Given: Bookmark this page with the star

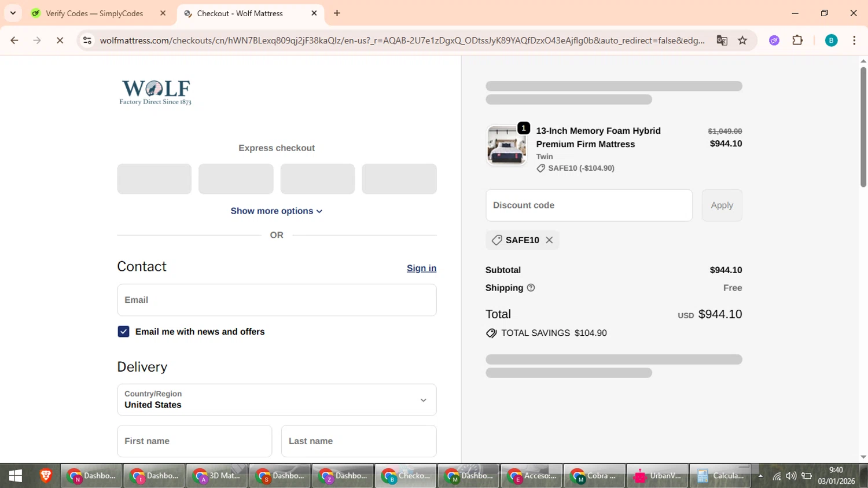Looking at the screenshot, I should click(742, 41).
